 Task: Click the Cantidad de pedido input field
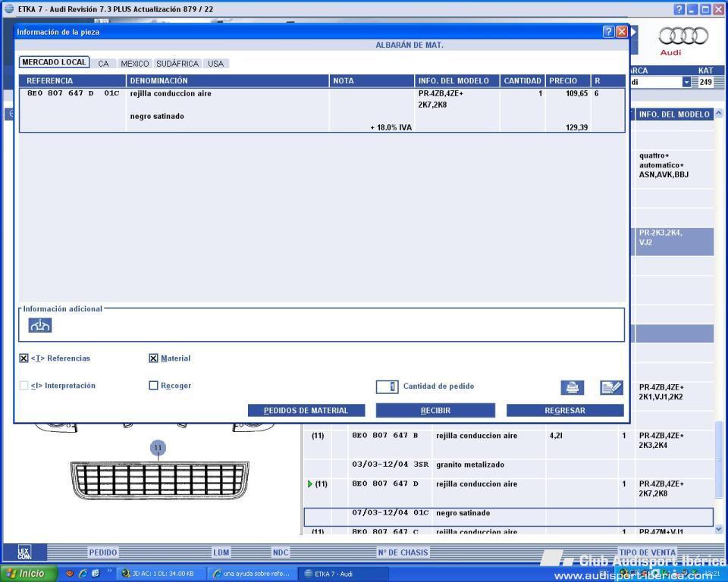[387, 386]
